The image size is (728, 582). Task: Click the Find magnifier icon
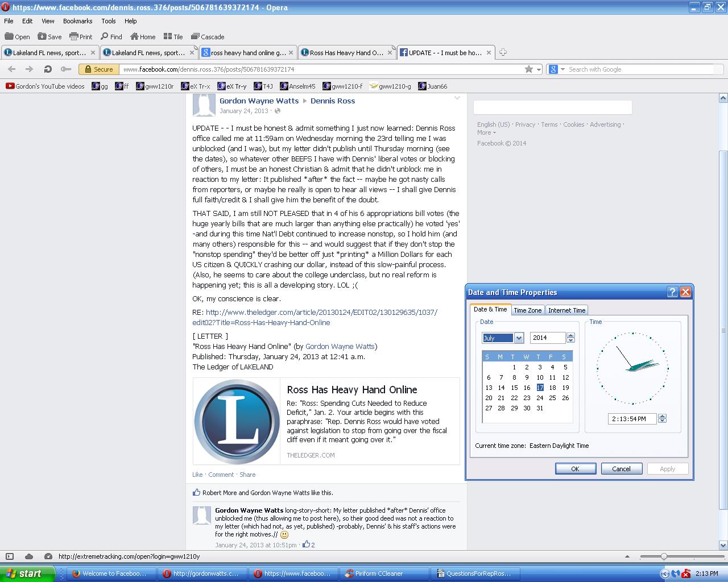coord(104,36)
